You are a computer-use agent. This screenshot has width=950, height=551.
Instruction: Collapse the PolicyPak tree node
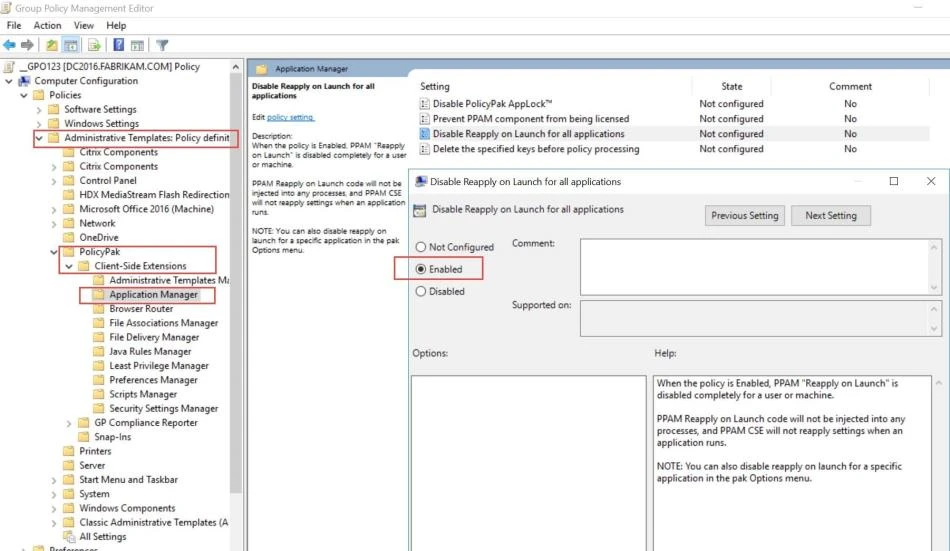coord(54,252)
